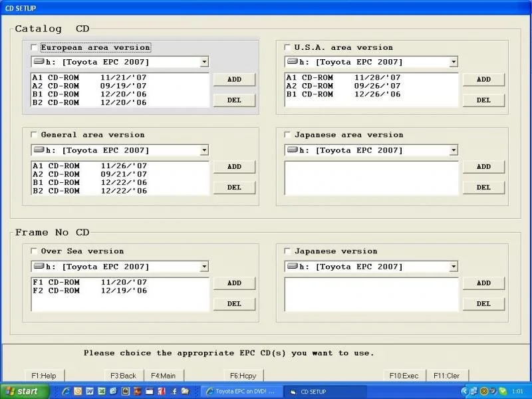Select General row "A2 CD-ROM 09/21/'07"

point(120,174)
